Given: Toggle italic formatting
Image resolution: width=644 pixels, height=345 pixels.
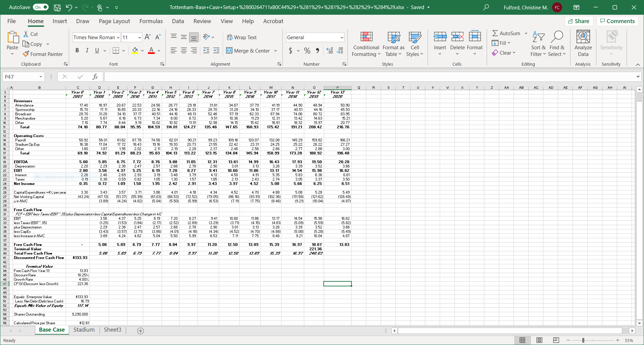Looking at the screenshot, I should (x=87, y=50).
